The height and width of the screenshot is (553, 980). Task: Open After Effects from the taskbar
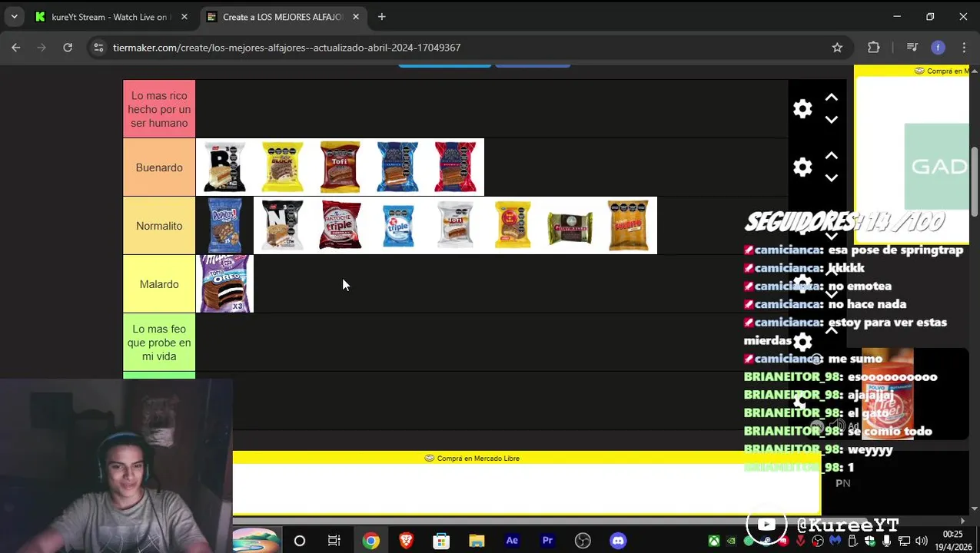click(x=512, y=541)
